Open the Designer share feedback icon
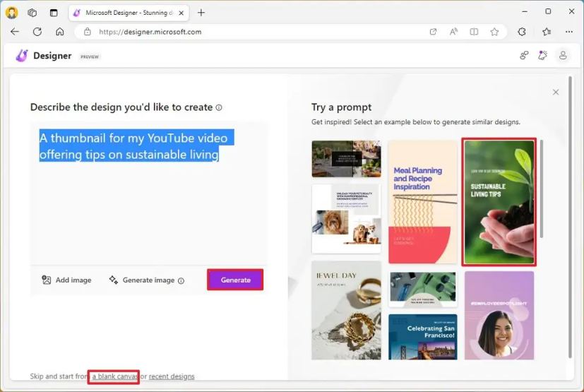This screenshot has height=392, width=584. coord(524,56)
